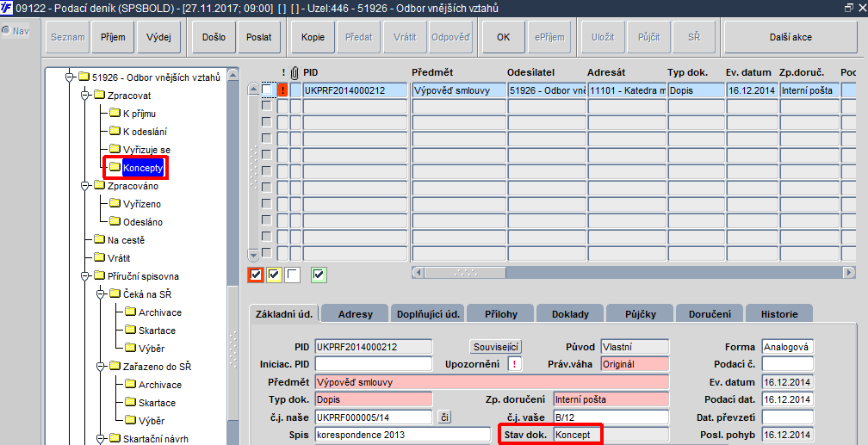Toggle the red-framed filter checkbox below the list
This screenshot has height=445, width=868.
(255, 274)
